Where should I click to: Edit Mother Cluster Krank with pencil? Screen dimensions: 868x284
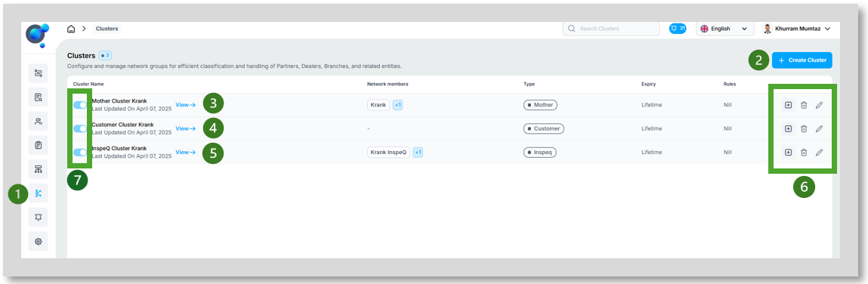click(x=820, y=105)
